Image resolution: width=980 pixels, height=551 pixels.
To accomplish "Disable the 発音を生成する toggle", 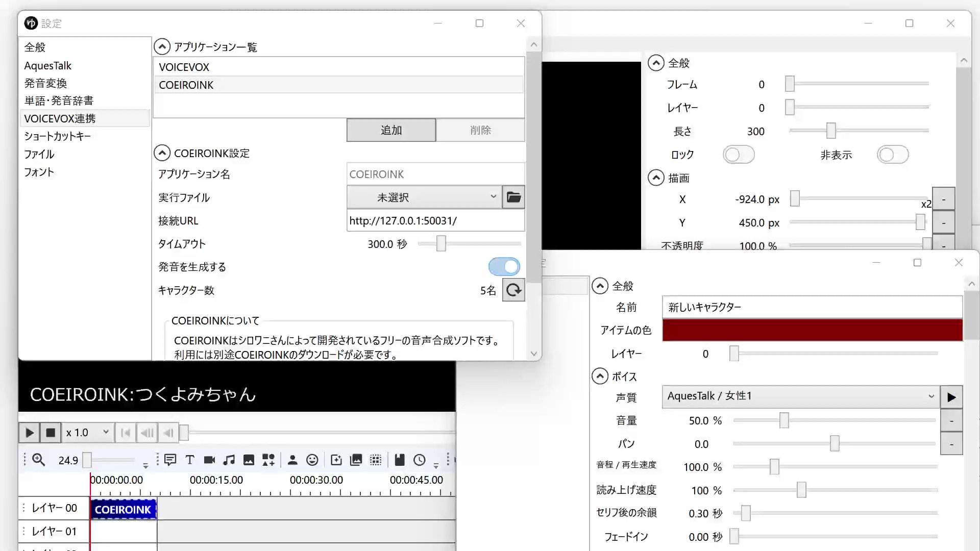I will click(504, 266).
